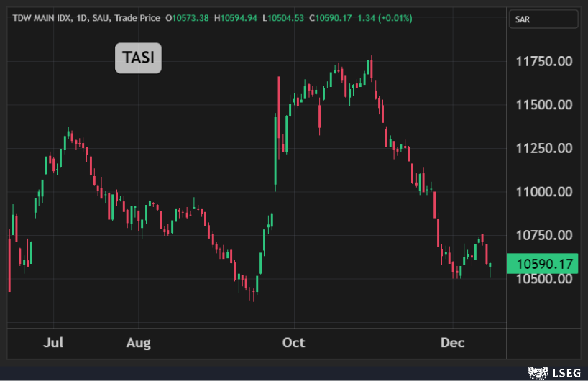Image resolution: width=588 pixels, height=381 pixels.
Task: Select the Low value L10504.53
Action: [x=282, y=18]
